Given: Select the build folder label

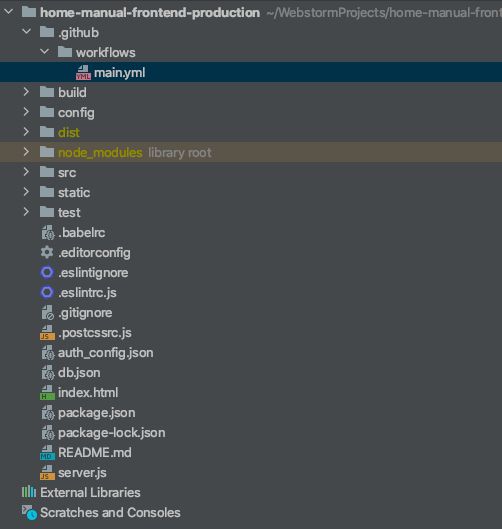Looking at the screenshot, I should [72, 92].
